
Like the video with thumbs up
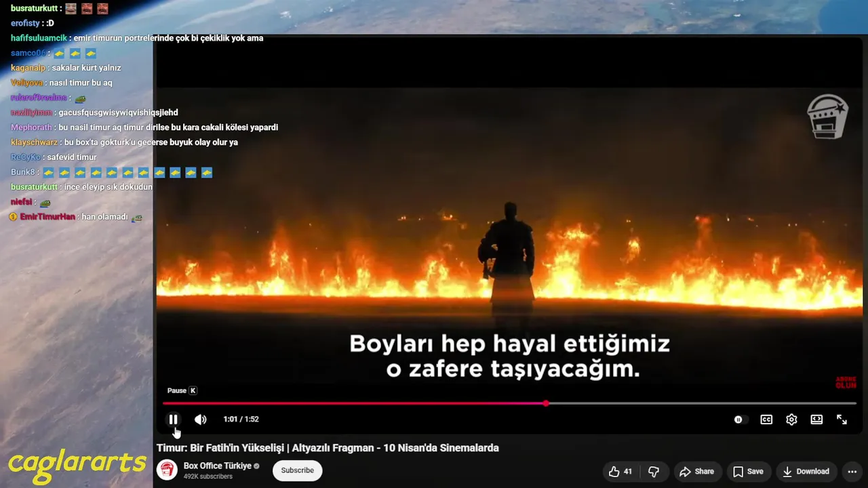(620, 472)
